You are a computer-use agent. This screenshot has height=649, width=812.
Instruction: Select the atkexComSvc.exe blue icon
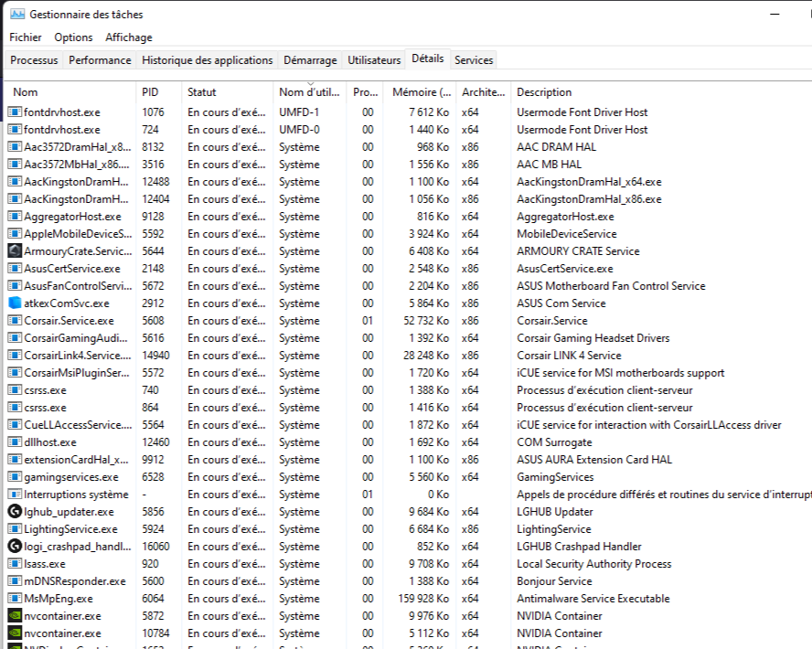pos(15,303)
